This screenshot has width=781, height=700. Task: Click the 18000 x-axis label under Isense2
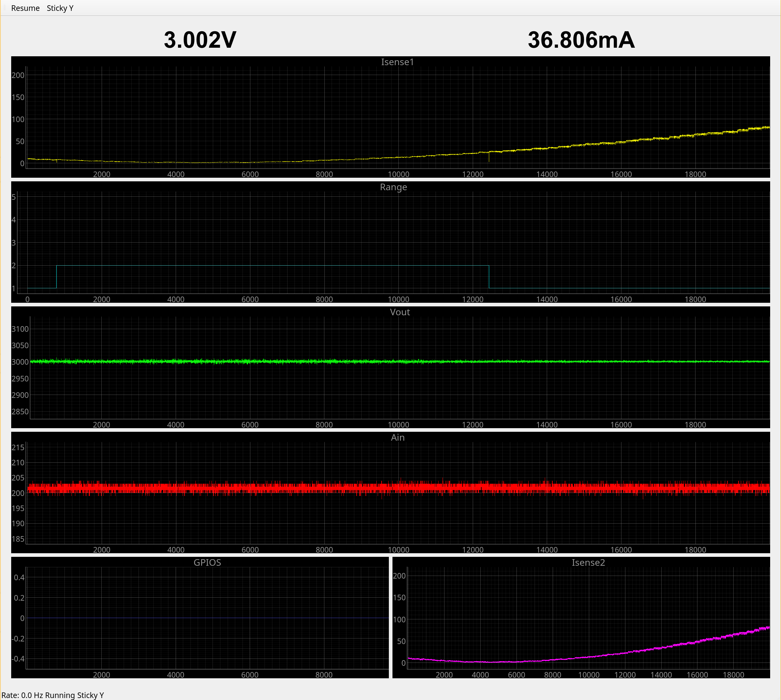click(733, 675)
